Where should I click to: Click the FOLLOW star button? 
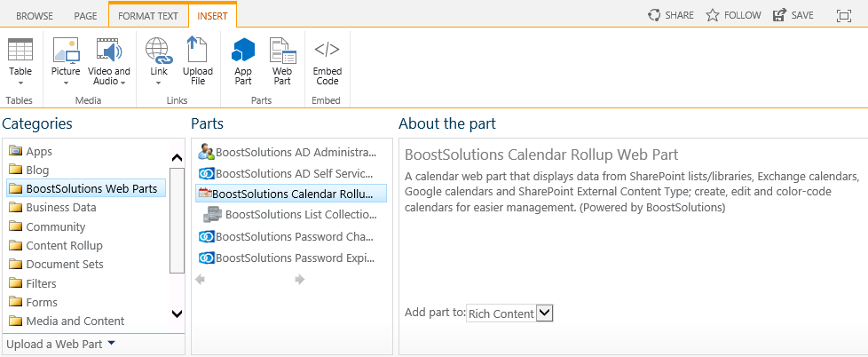pyautogui.click(x=733, y=15)
